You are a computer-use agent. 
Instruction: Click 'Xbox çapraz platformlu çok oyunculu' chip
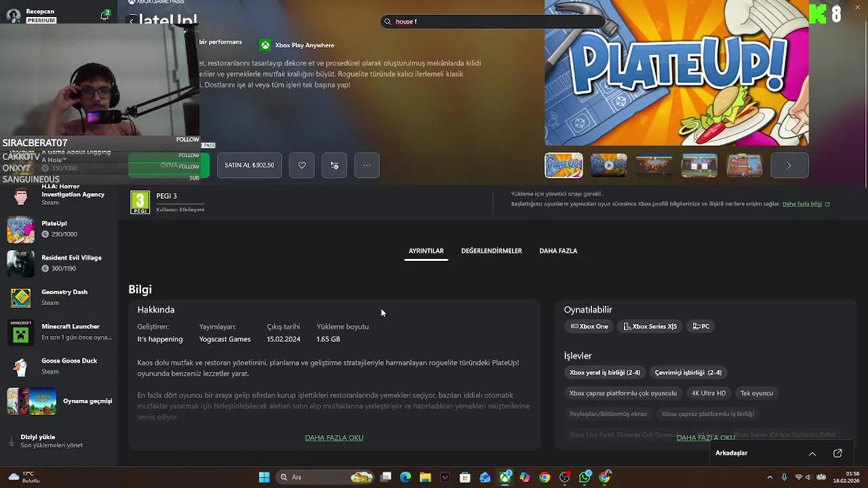pyautogui.click(x=623, y=393)
